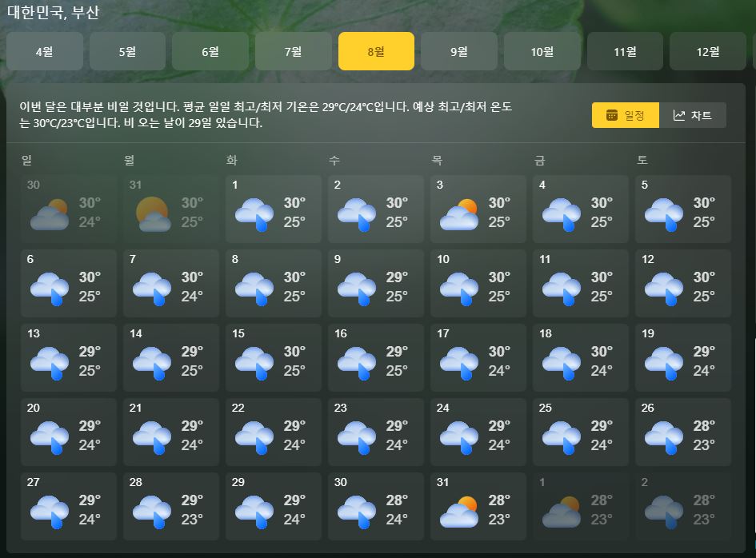Screen dimensions: 756x558
Task: Open the day 16 forecast card
Action: click(375, 357)
